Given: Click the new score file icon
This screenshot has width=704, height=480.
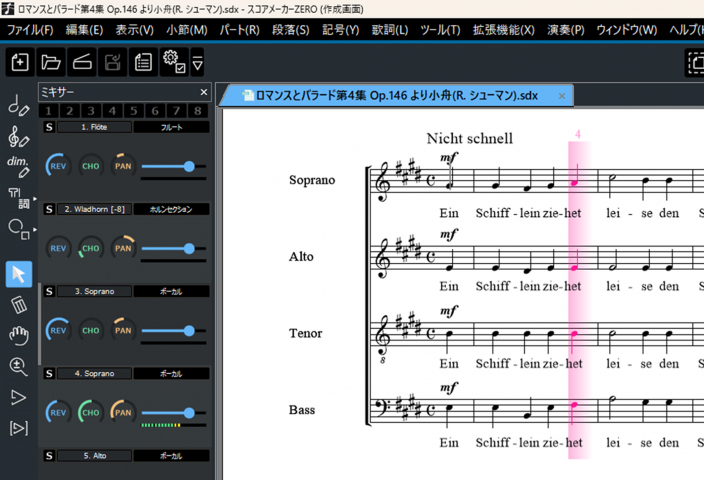Looking at the screenshot, I should (x=20, y=62).
